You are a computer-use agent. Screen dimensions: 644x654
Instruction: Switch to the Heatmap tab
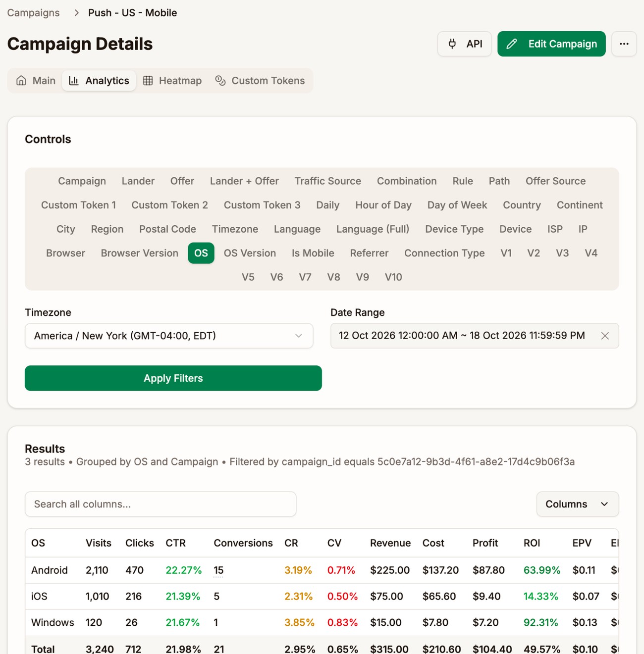[x=172, y=81]
